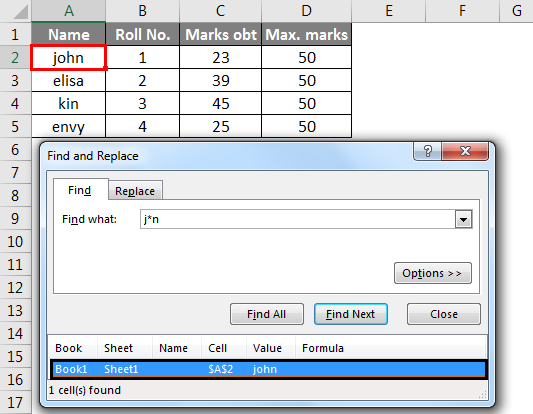Select row 3 header

pos(15,81)
